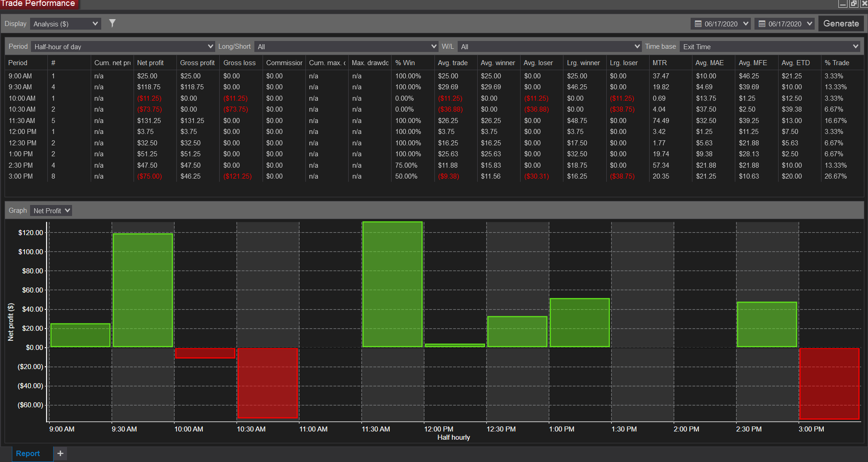Click the 10:00 AM small red bar
868x462 pixels.
pos(205,353)
